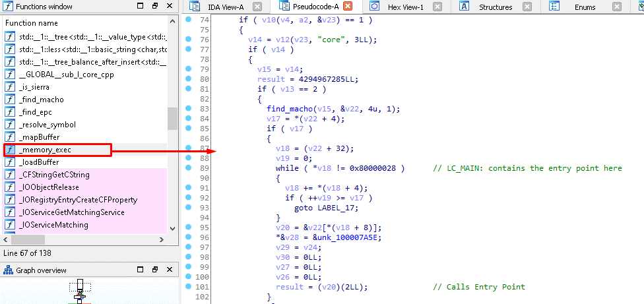Open the Structures tab

[495, 7]
